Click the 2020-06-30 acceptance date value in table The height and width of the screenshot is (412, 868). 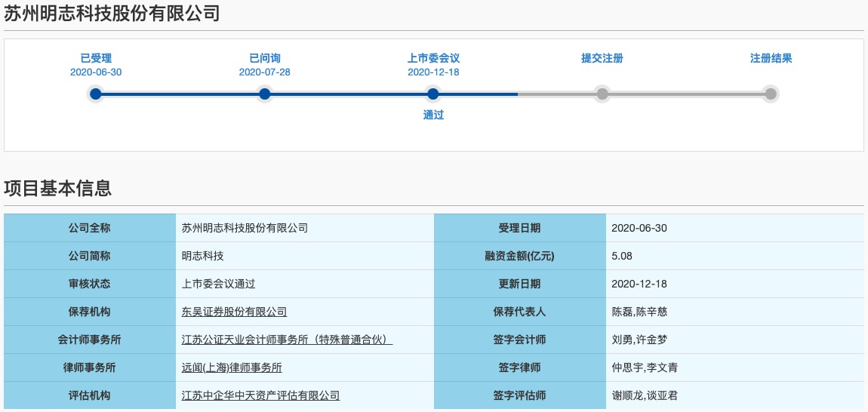[639, 228]
